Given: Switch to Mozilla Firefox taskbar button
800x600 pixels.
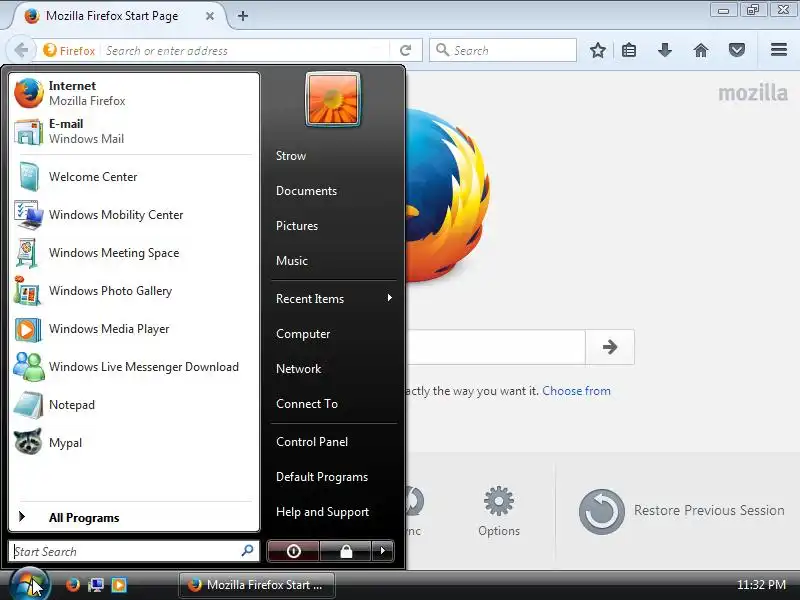Looking at the screenshot, I should coord(257,585).
